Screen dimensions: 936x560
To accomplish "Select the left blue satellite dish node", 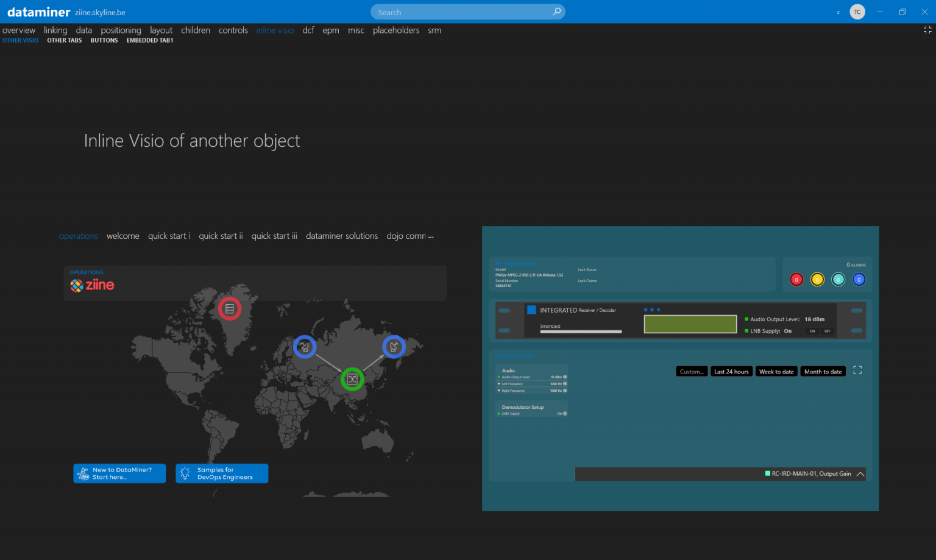I will (305, 347).
